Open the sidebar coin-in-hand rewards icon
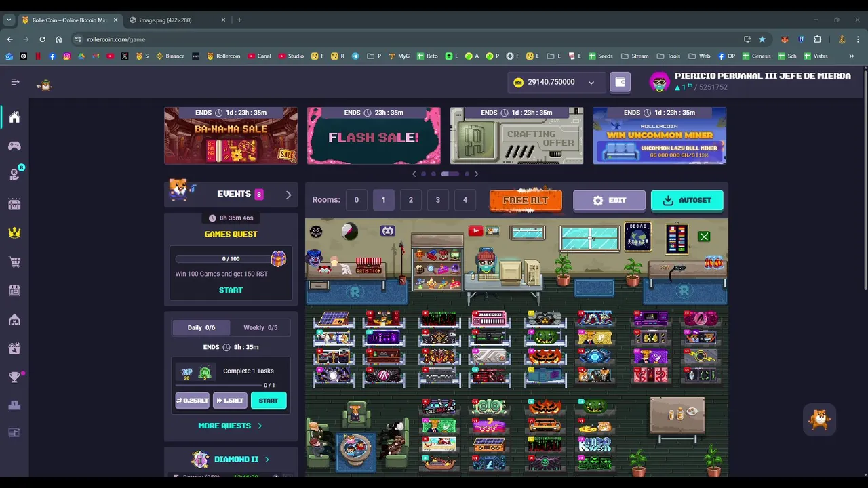This screenshot has width=868, height=488. coord(14,174)
